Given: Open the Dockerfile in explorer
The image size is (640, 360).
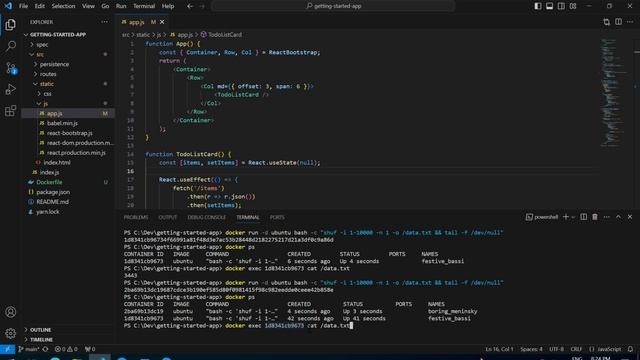Looking at the screenshot, I should [x=49, y=182].
